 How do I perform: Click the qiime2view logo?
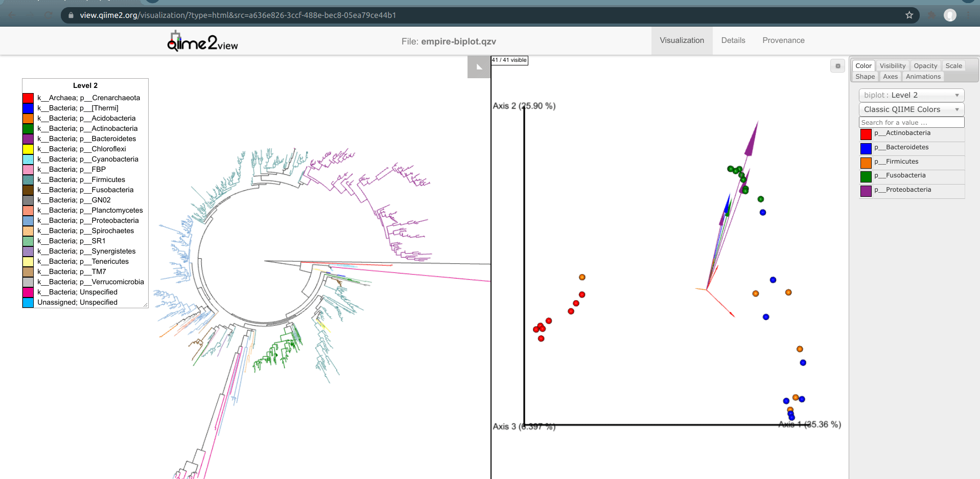(202, 41)
